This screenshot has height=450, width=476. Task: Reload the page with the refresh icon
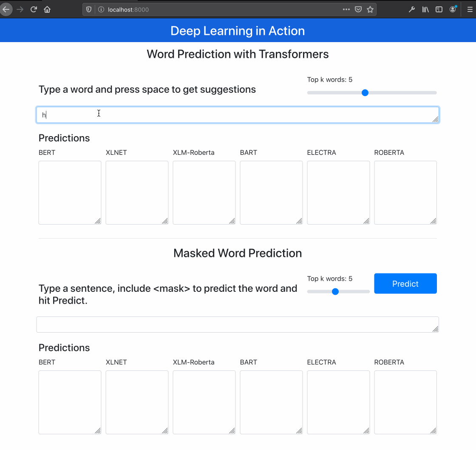pos(34,9)
